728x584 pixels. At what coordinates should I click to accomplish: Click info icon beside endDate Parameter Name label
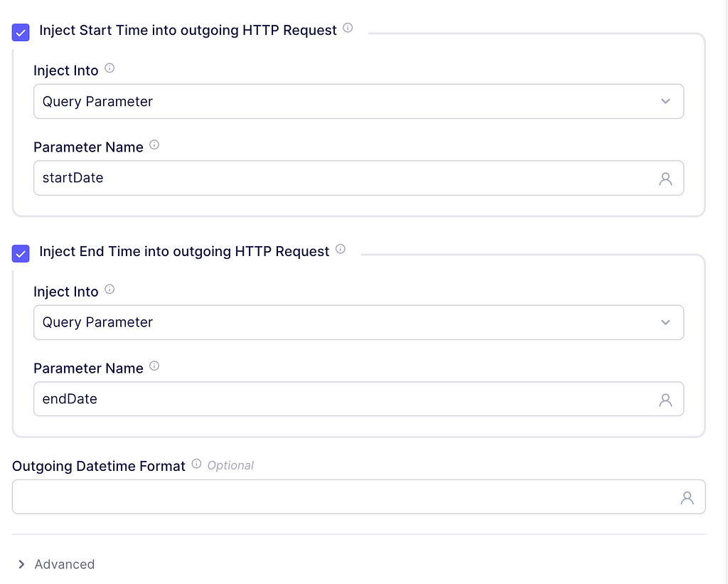pyautogui.click(x=154, y=366)
